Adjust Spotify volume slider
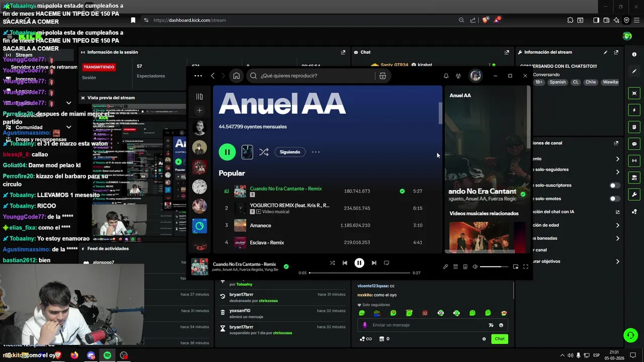The image size is (644, 362). tap(494, 266)
